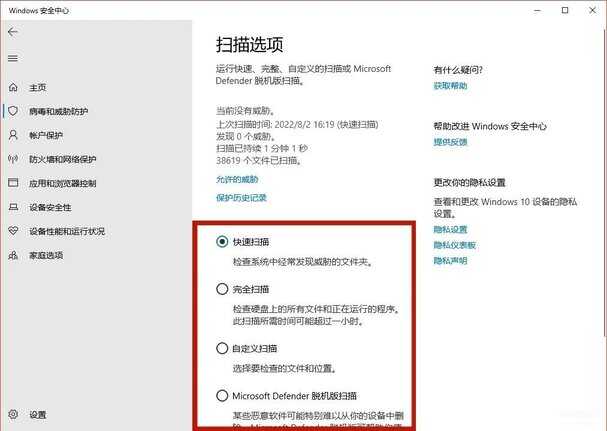
Task: Open 家庭选项 in the sidebar
Action: pos(46,256)
